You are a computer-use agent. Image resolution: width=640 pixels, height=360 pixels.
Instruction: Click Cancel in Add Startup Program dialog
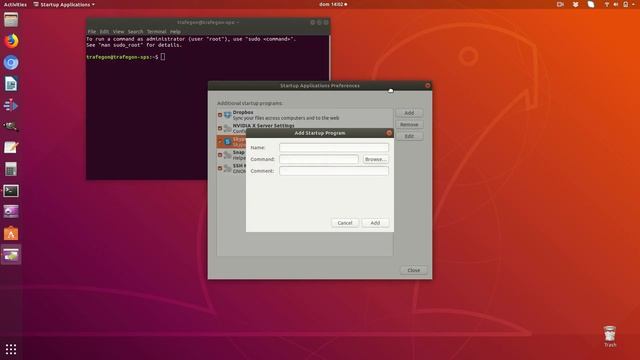click(345, 223)
